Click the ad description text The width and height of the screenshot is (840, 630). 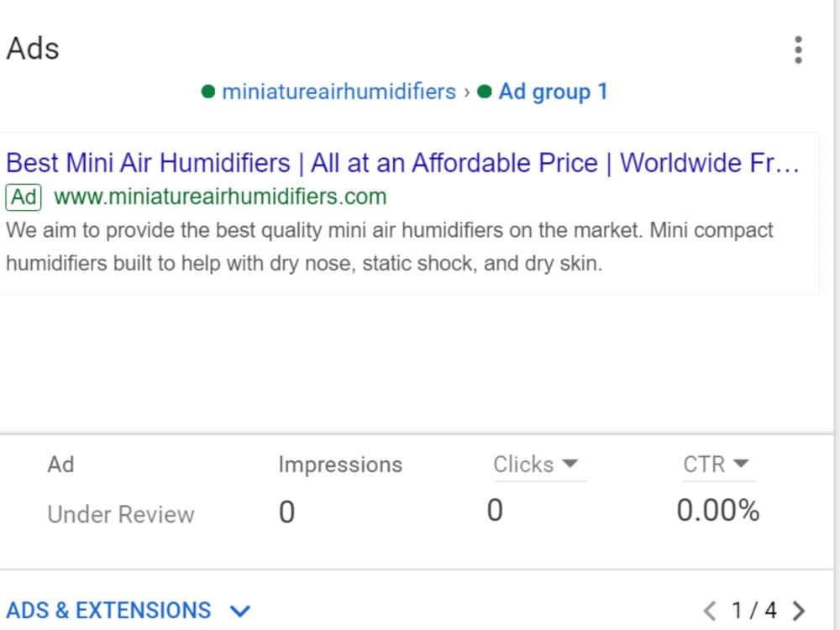click(390, 247)
